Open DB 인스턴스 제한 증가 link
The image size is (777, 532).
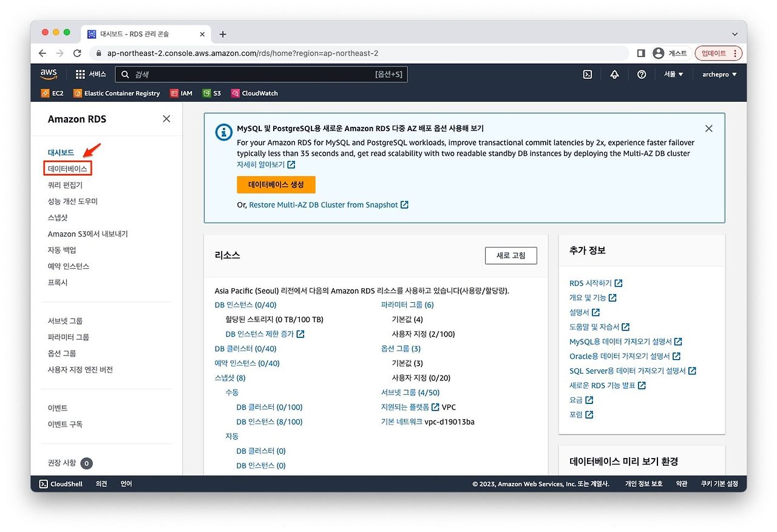265,334
